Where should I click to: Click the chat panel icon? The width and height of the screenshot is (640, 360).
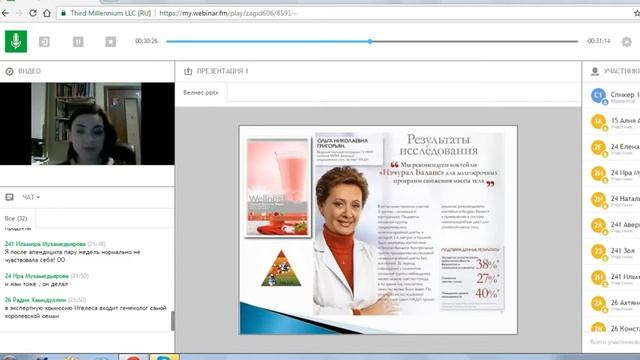coord(9,197)
